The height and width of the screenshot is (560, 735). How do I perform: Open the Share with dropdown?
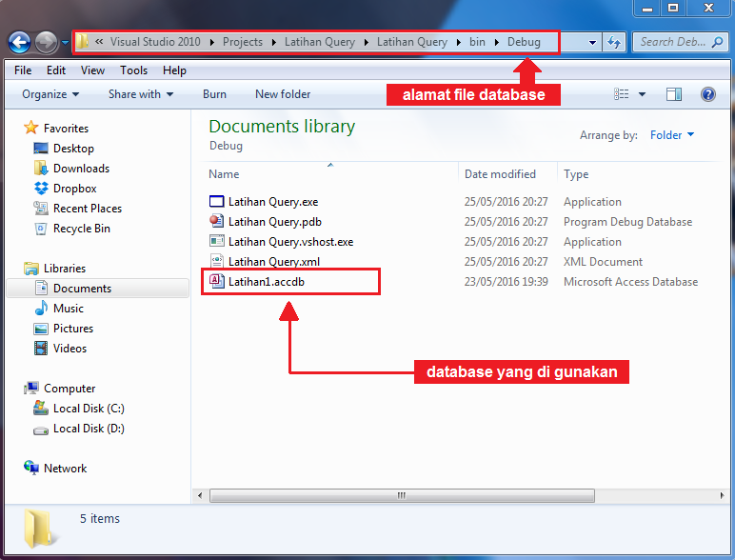click(141, 94)
